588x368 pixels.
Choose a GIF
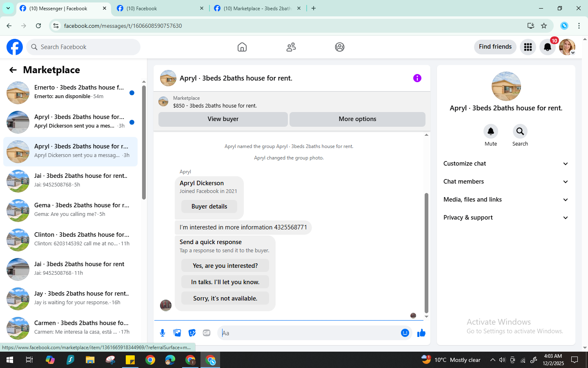[x=207, y=333]
